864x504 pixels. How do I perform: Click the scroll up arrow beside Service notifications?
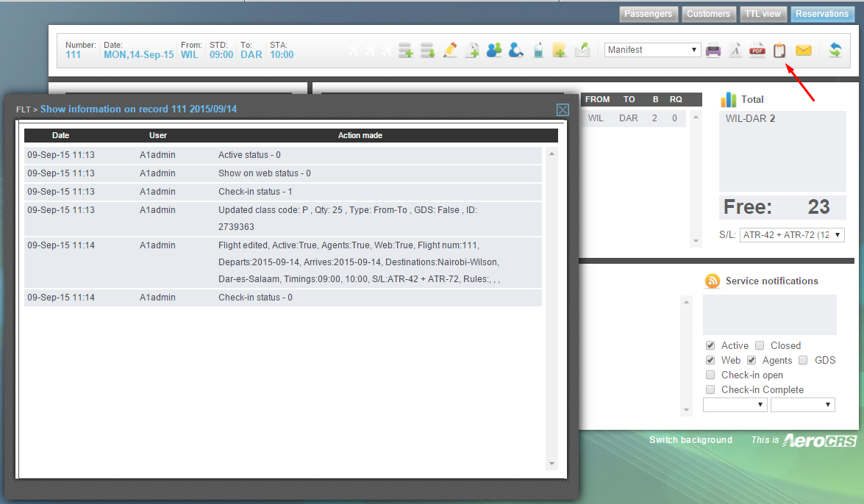(x=686, y=302)
